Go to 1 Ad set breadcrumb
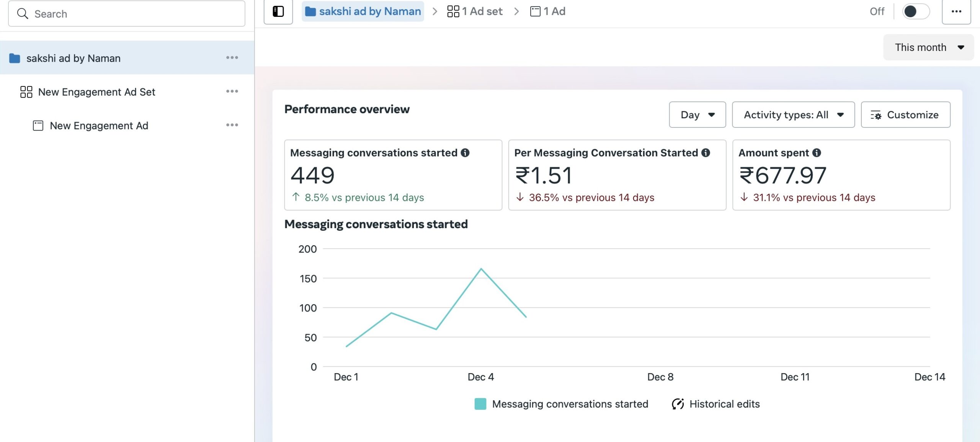This screenshot has width=980, height=442. pyautogui.click(x=475, y=11)
